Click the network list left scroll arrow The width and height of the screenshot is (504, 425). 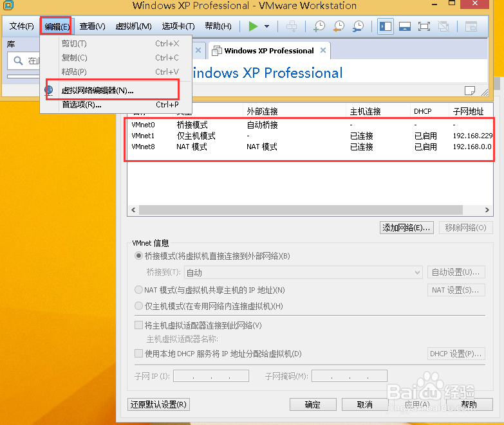click(x=133, y=210)
